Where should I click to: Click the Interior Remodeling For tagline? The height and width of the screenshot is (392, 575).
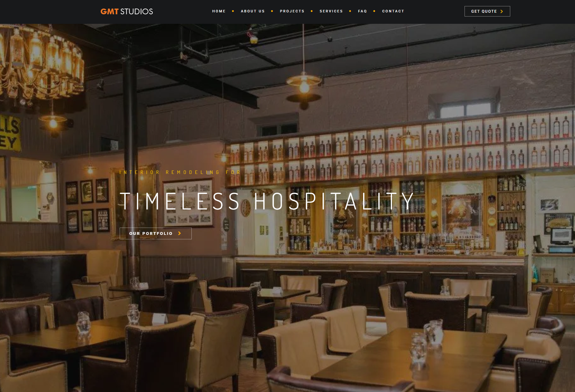(180, 172)
